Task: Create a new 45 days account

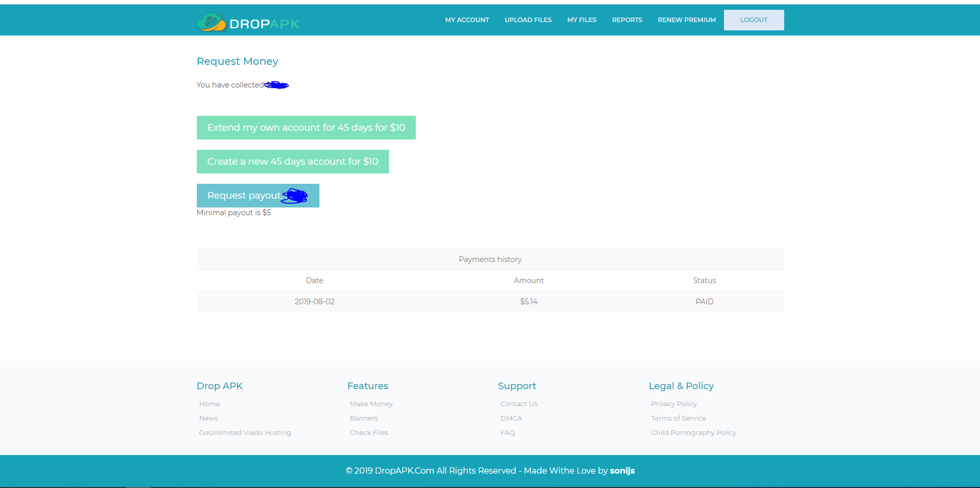Action: [293, 162]
